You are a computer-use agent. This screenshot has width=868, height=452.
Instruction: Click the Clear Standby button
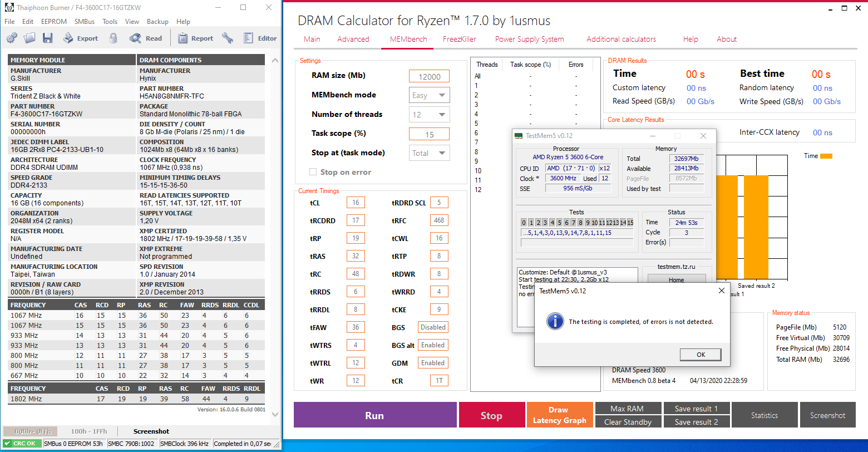click(628, 422)
